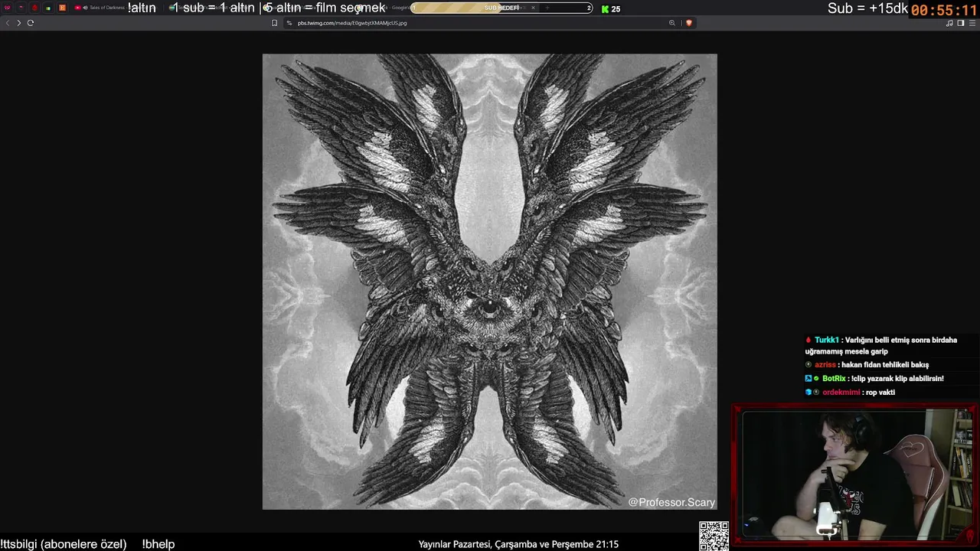Open the media playlist music note icon
The image size is (980, 551).
[x=949, y=23]
